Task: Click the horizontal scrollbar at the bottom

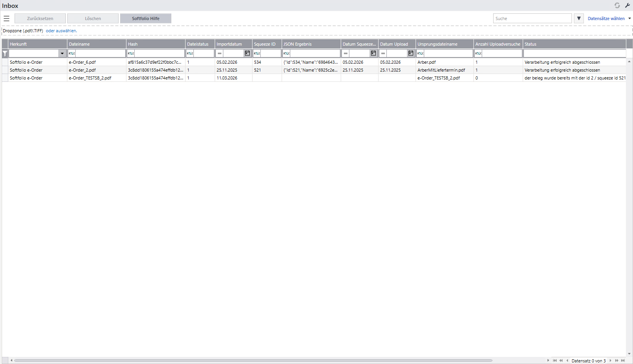Action: (253, 360)
